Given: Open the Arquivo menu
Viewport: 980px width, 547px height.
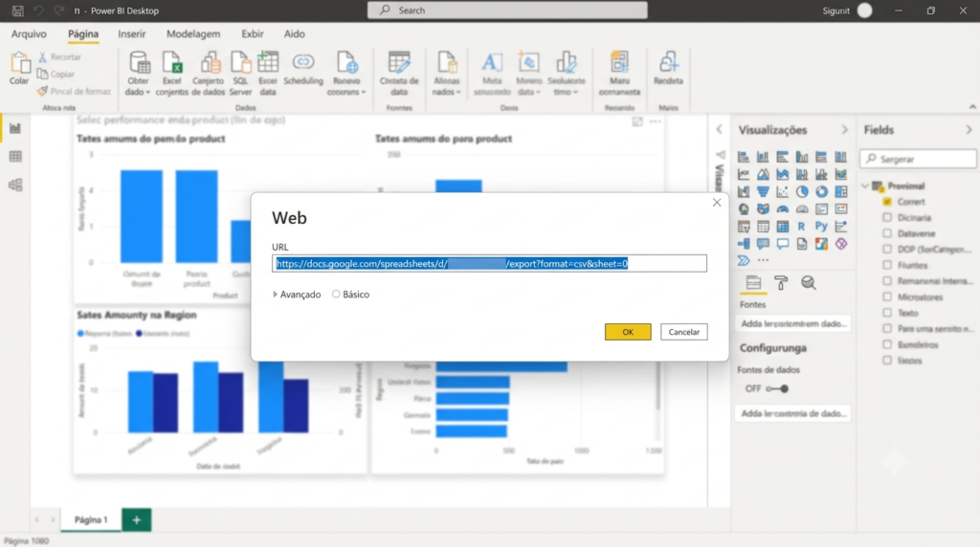Looking at the screenshot, I should click(29, 33).
